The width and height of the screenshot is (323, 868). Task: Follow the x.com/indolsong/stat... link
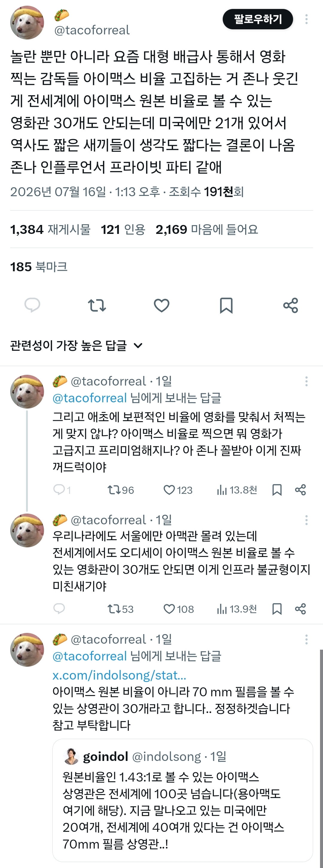click(119, 675)
